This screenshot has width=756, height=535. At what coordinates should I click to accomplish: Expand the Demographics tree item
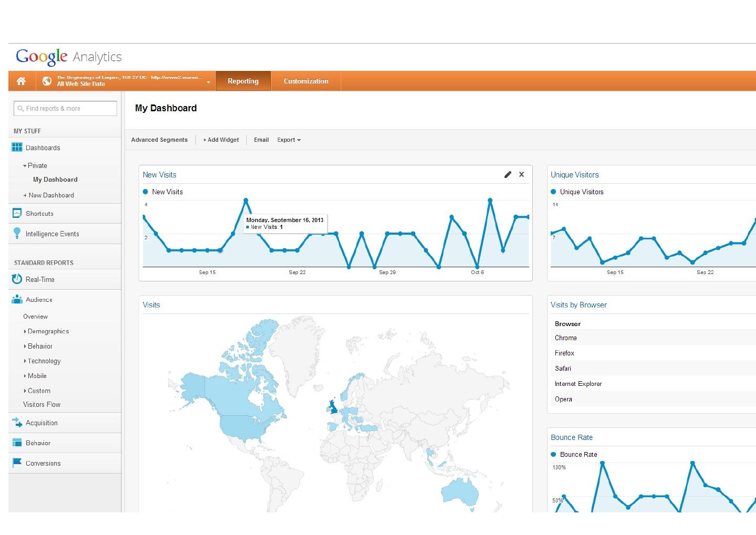coord(48,331)
